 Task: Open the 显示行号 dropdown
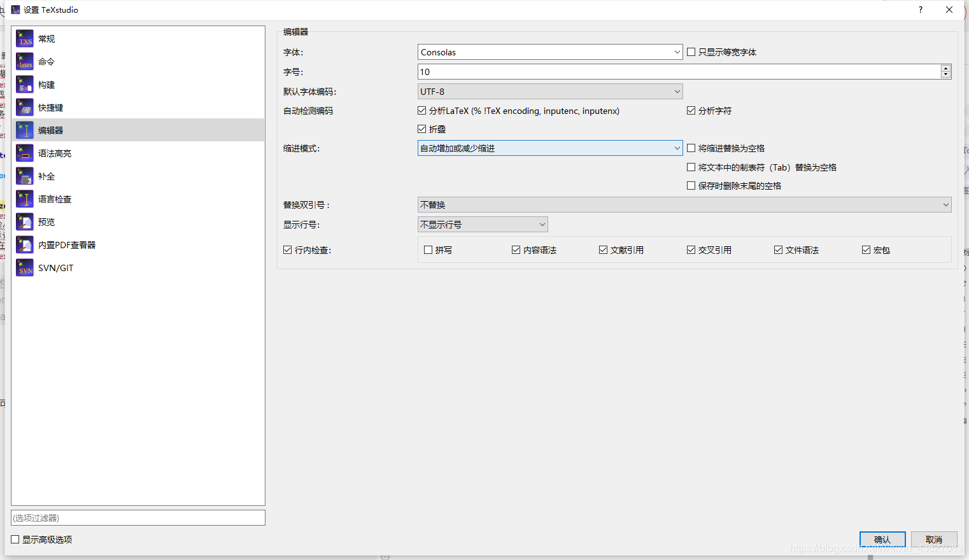click(483, 225)
